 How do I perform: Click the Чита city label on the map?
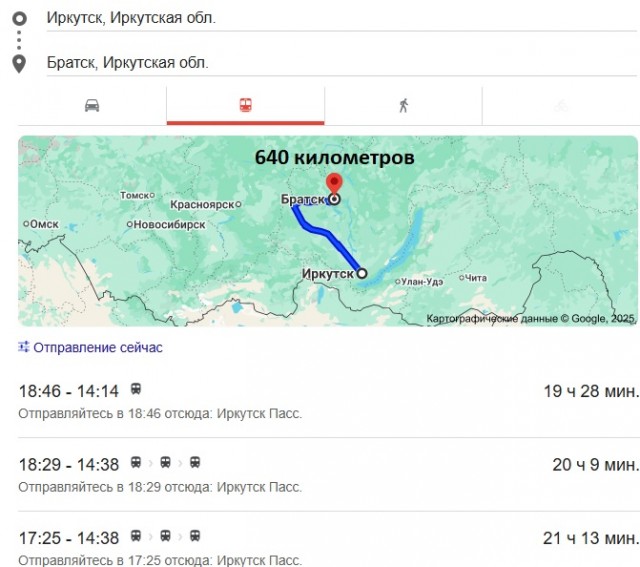click(x=476, y=278)
